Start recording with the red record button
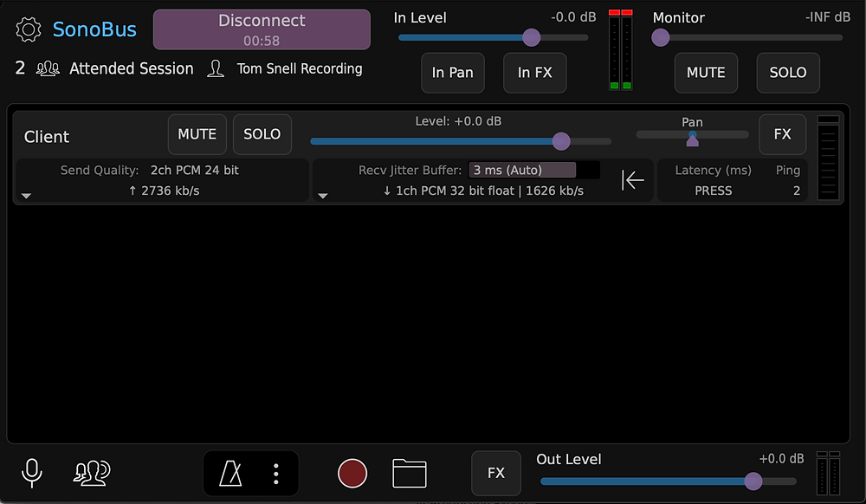This screenshot has height=504, width=866. click(x=352, y=473)
